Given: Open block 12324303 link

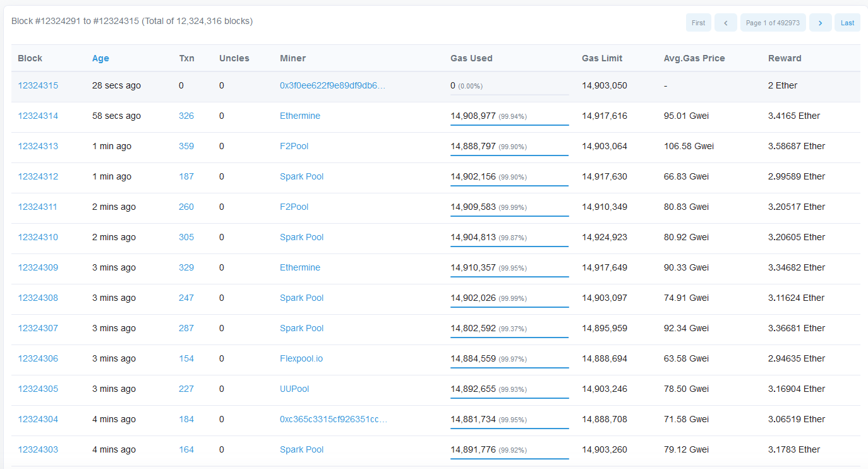Looking at the screenshot, I should click(38, 449).
